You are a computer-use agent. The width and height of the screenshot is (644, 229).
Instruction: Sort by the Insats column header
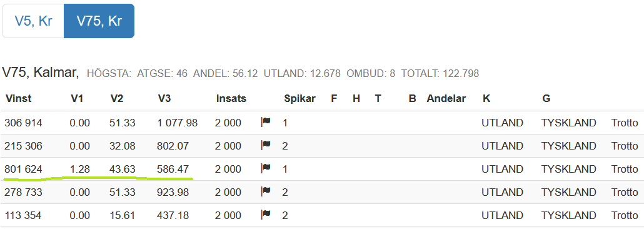click(231, 99)
